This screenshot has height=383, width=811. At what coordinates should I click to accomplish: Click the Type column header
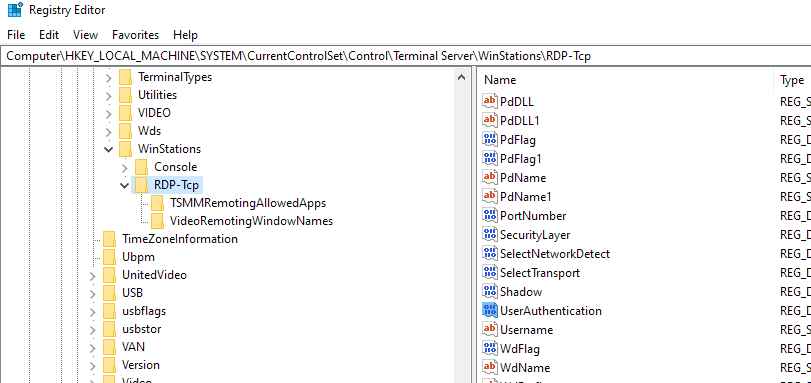coord(793,80)
